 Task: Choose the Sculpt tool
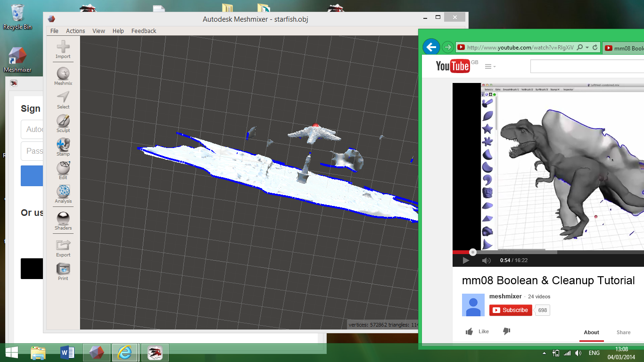63,123
